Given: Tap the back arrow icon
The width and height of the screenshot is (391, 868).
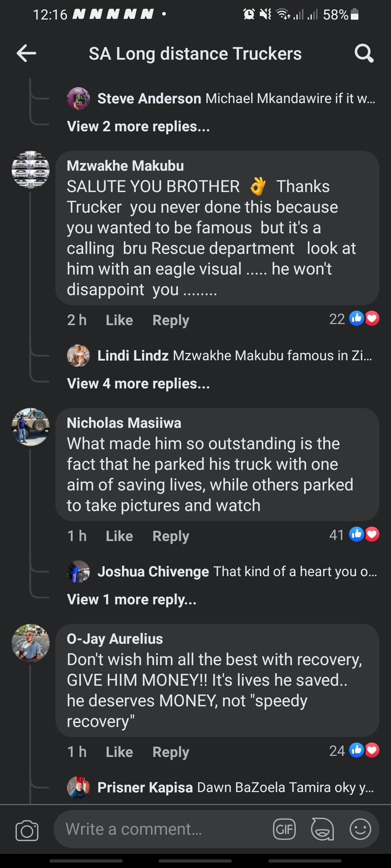Looking at the screenshot, I should (27, 53).
